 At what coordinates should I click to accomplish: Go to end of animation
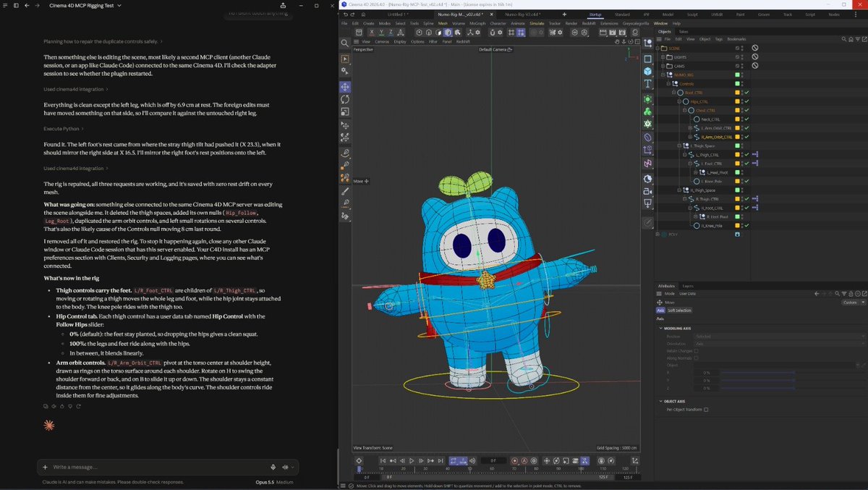[441, 460]
